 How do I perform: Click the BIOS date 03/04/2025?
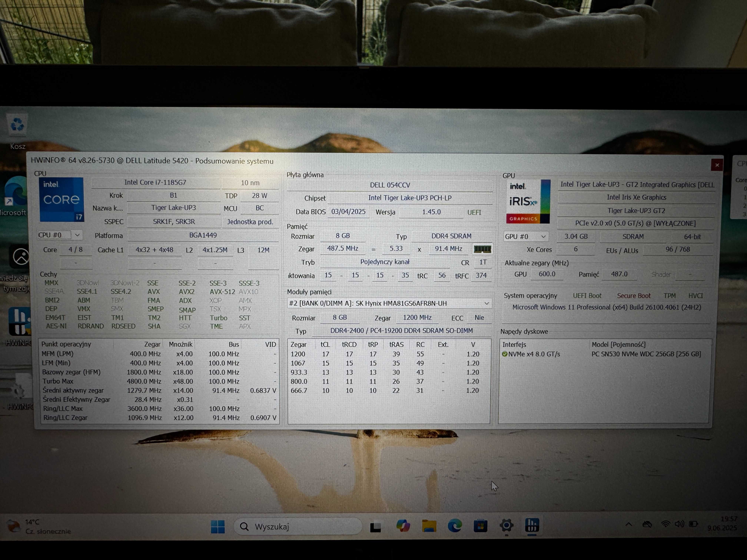[x=348, y=212]
